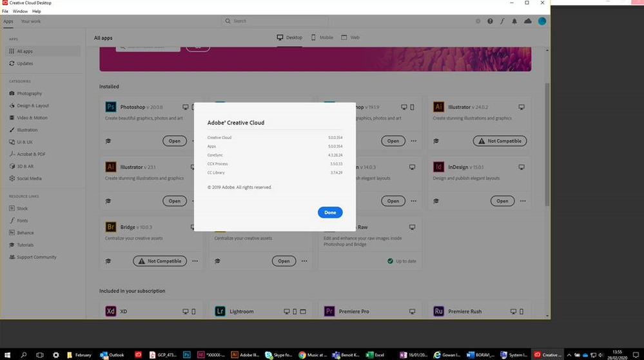Screen dimensions: 644x360
Task: Open tutorials icon on Bridge v10.0.3 card
Action: (x=108, y=261)
